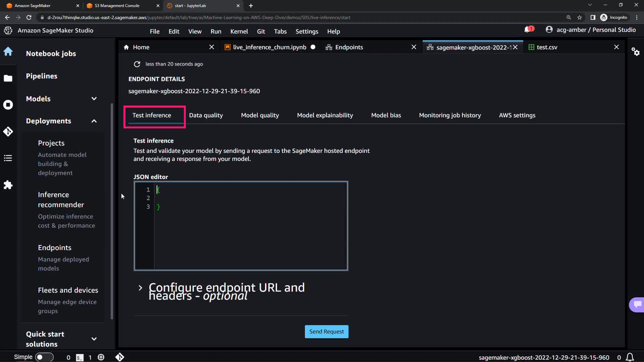This screenshot has width=644, height=362.
Task: Expand Configure endpoint URL and headers
Action: [140, 288]
